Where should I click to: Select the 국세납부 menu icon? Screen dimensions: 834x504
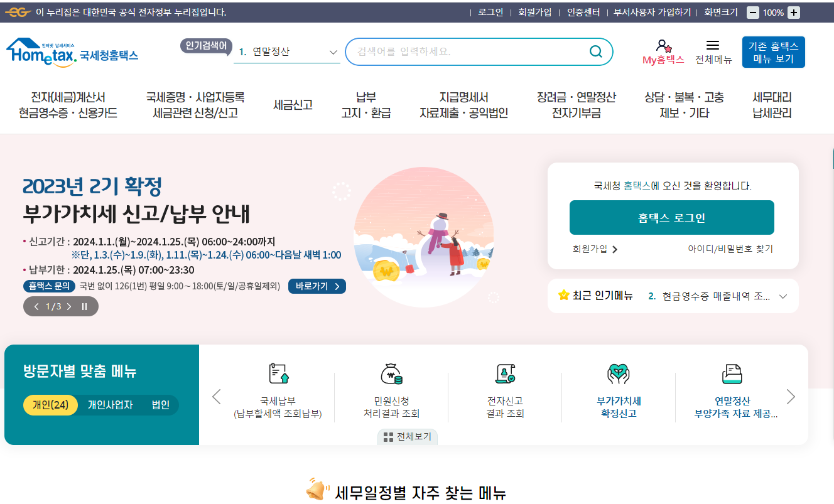tap(277, 374)
